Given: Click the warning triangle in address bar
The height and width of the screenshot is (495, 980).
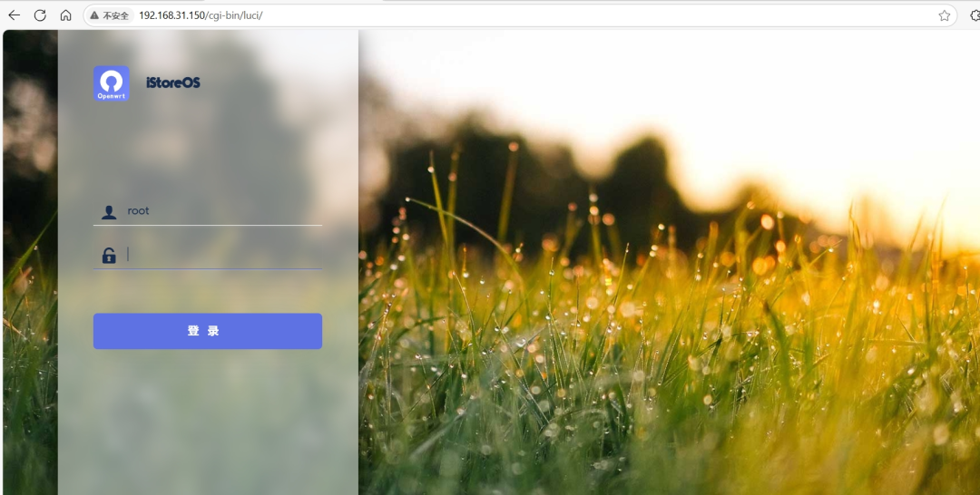Looking at the screenshot, I should pos(94,15).
